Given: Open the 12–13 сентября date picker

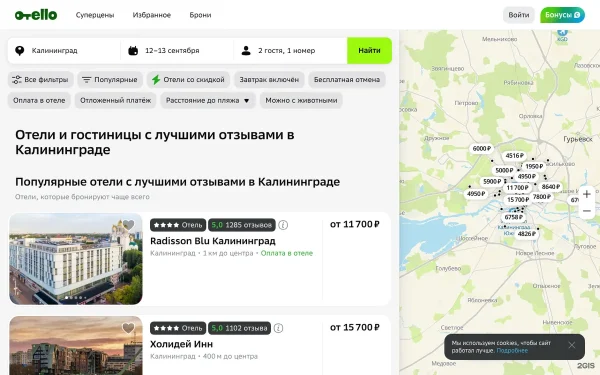Looking at the screenshot, I should pos(177,51).
